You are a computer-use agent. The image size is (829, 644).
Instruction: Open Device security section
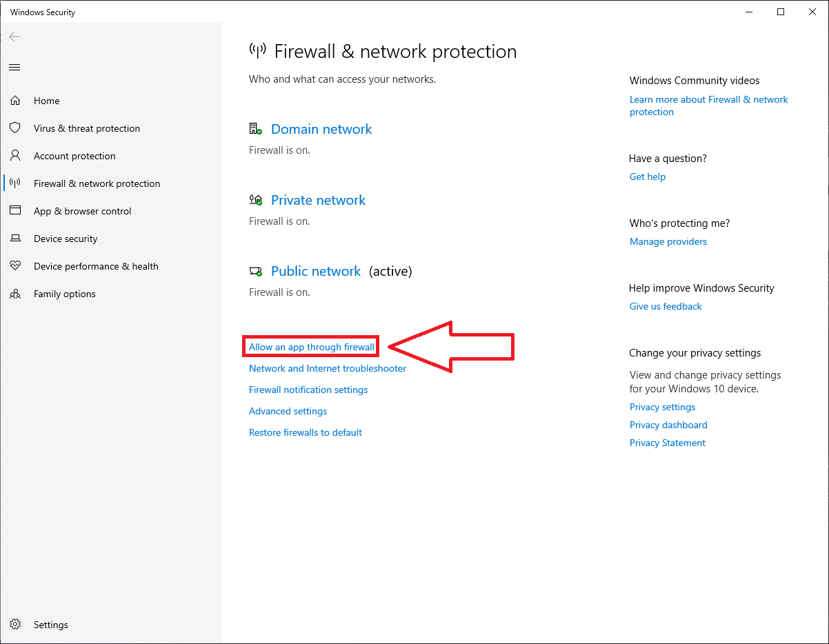coord(66,239)
